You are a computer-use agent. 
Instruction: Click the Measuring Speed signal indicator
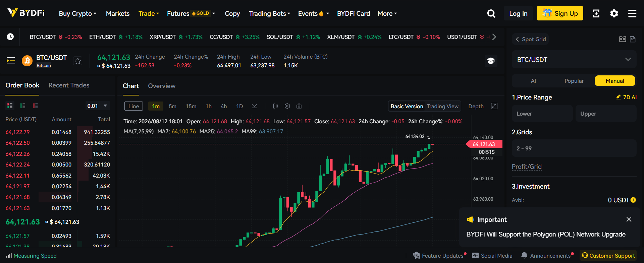pos(31,256)
